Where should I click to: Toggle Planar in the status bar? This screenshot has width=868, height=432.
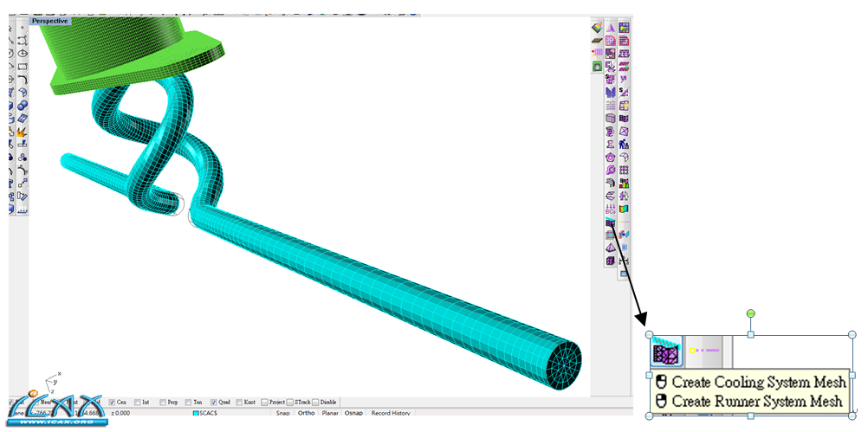pyautogui.click(x=331, y=413)
